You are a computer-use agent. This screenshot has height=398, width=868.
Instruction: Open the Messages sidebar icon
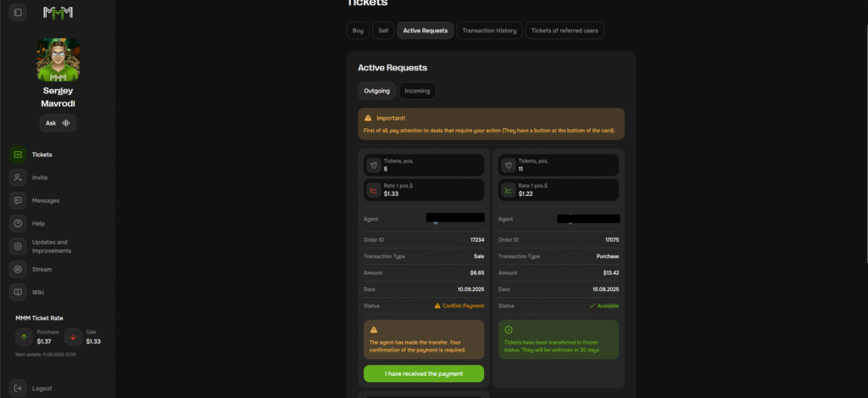(18, 200)
